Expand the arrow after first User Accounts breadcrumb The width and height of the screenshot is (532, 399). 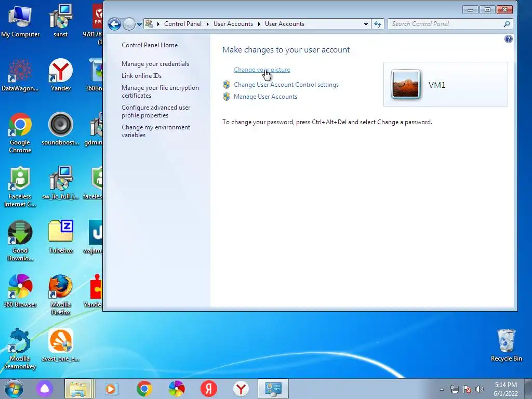pyautogui.click(x=259, y=24)
